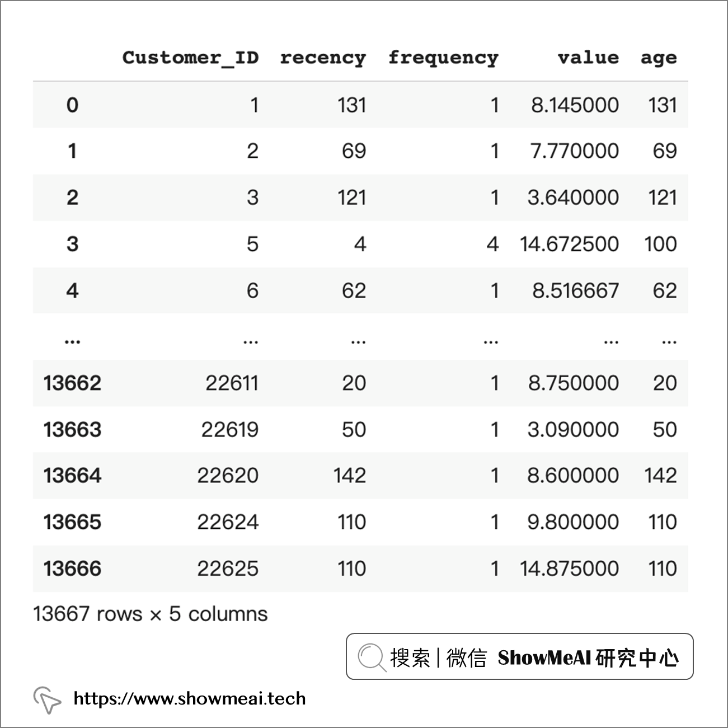
Task: Select recency cell 142
Action: click(350, 476)
